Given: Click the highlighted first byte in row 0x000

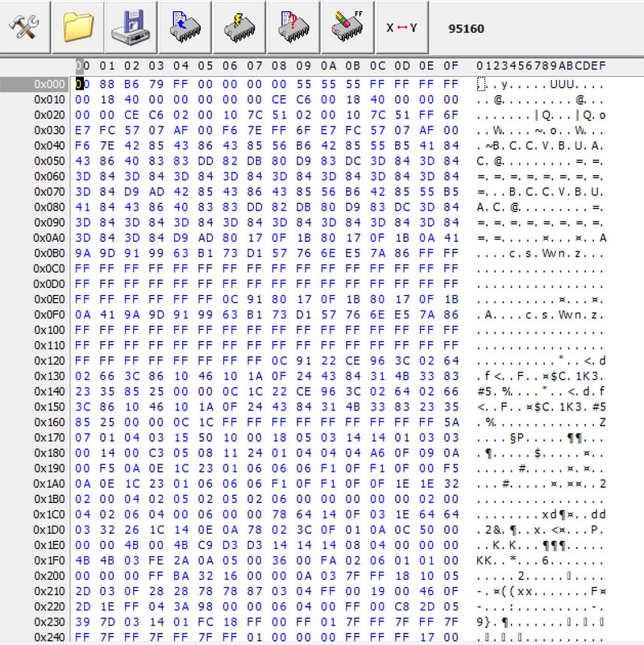Looking at the screenshot, I should pyautogui.click(x=83, y=85).
